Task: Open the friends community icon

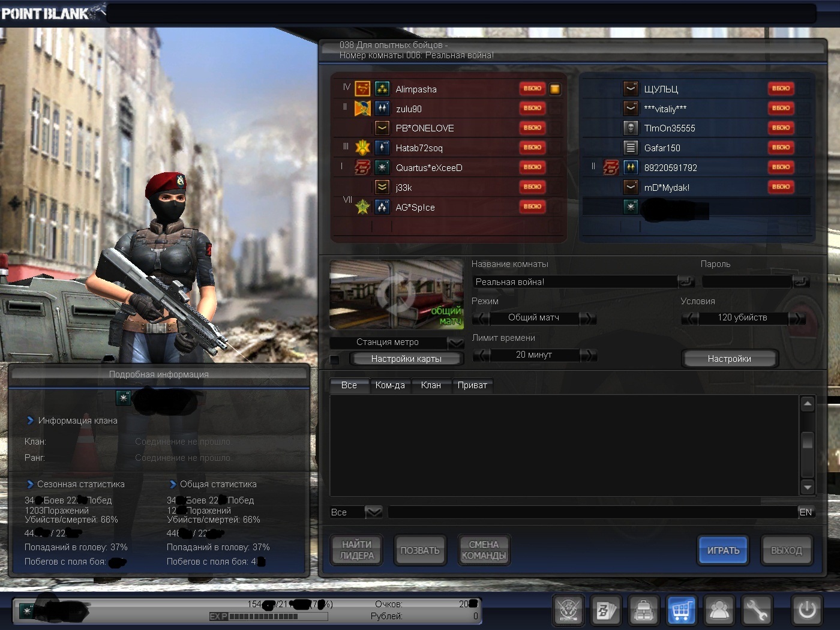Action: [x=719, y=611]
